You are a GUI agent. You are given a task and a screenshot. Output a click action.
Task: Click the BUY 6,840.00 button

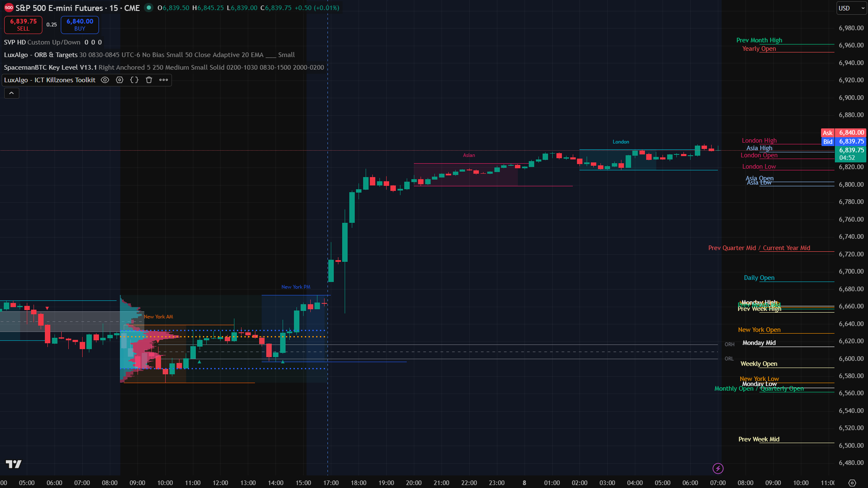(80, 25)
